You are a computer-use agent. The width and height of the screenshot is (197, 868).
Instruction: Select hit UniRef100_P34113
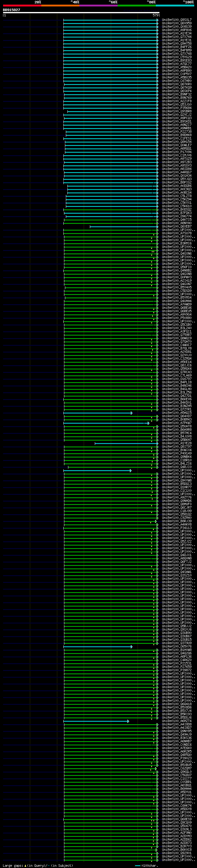pos(177,528)
